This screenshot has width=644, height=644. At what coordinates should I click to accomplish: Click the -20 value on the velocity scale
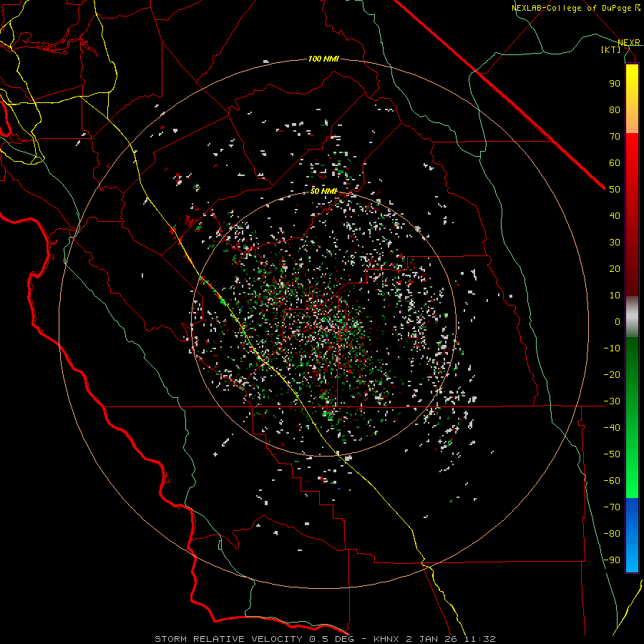coord(612,375)
